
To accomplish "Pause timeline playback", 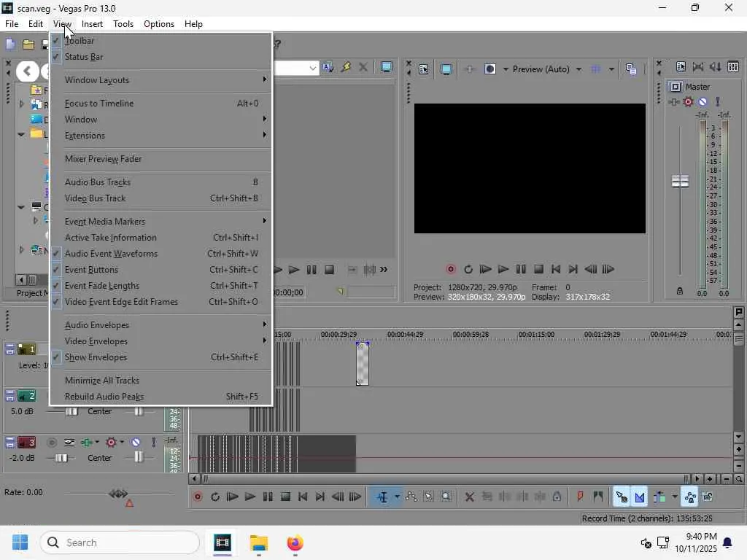I will pyautogui.click(x=268, y=497).
